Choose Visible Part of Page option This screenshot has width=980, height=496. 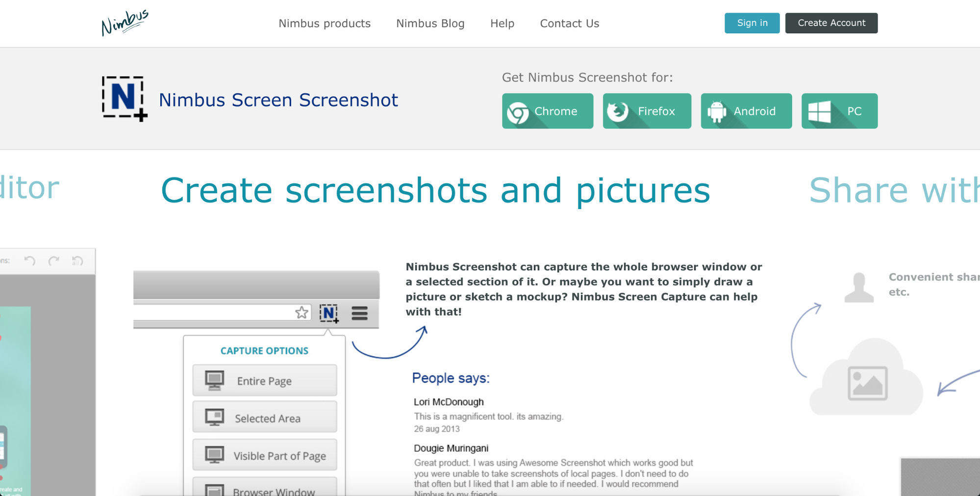click(265, 455)
